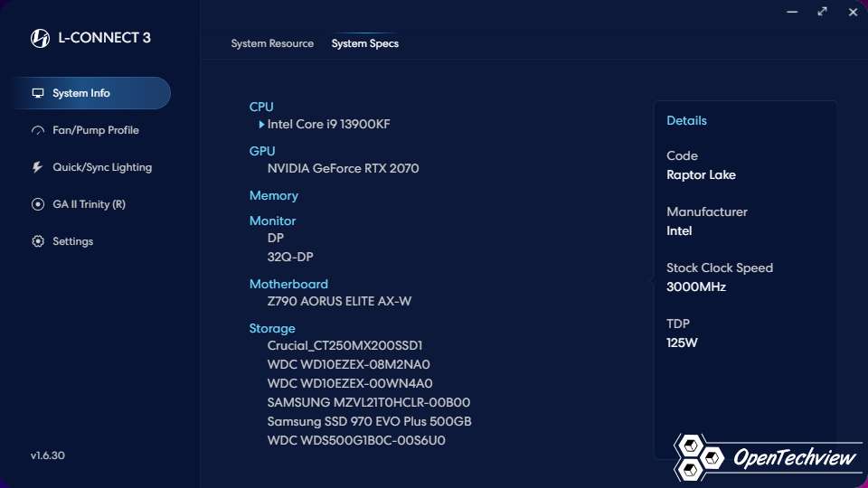
Task: Select the Storage heading
Action: [x=272, y=329]
